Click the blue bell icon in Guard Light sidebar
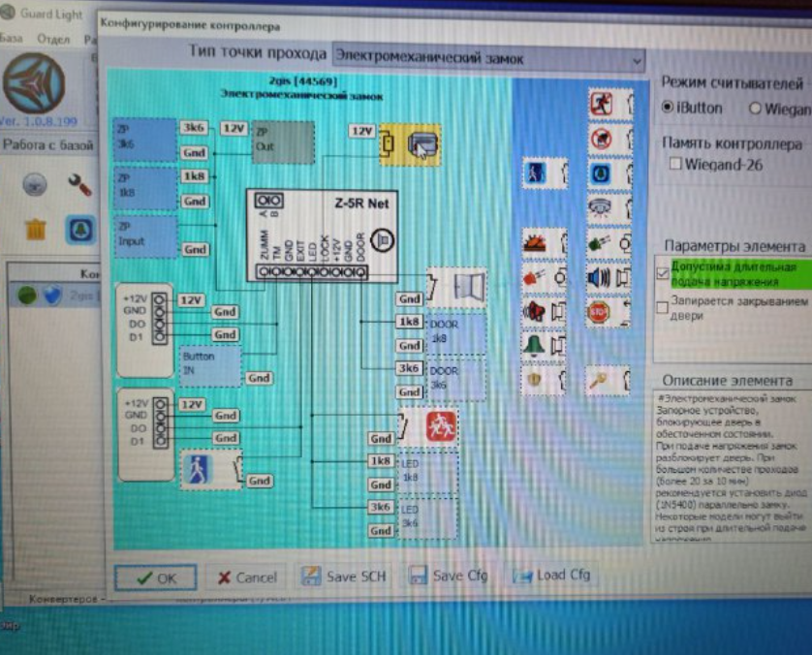 [80, 230]
